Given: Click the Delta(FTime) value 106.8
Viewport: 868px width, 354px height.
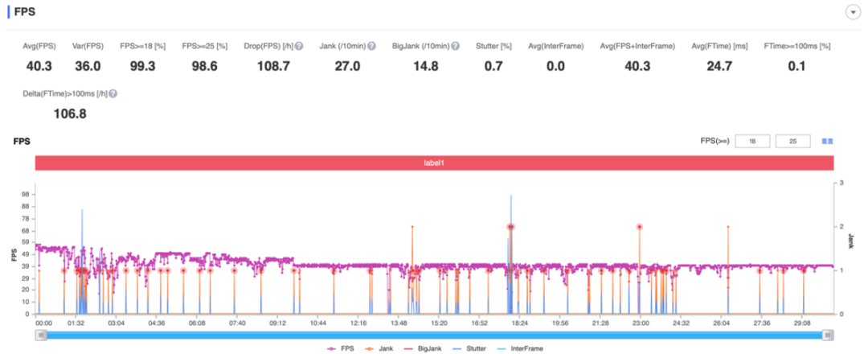Looking at the screenshot, I should [x=70, y=114].
